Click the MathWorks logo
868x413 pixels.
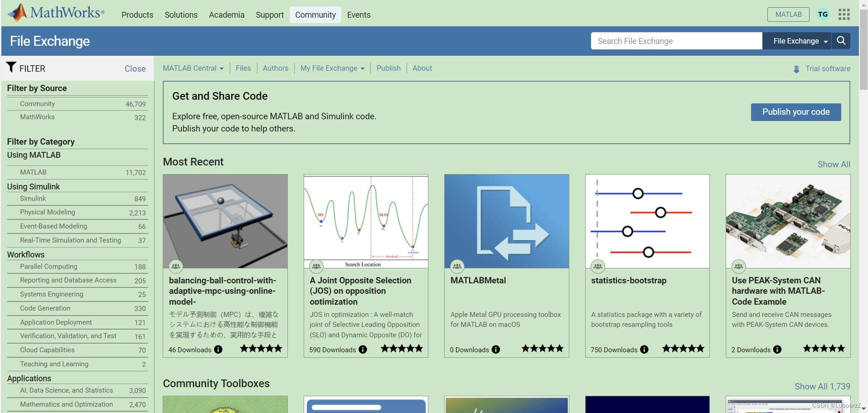(x=56, y=13)
